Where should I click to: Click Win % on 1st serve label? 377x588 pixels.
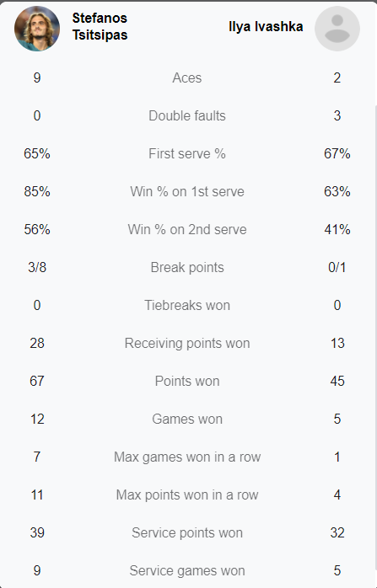click(x=187, y=191)
